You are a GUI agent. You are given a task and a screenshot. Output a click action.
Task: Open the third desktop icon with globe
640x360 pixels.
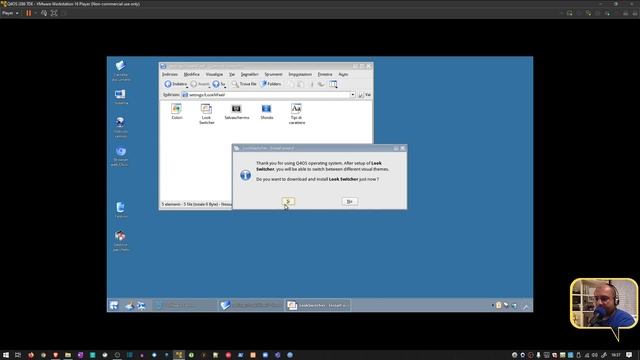(x=120, y=127)
